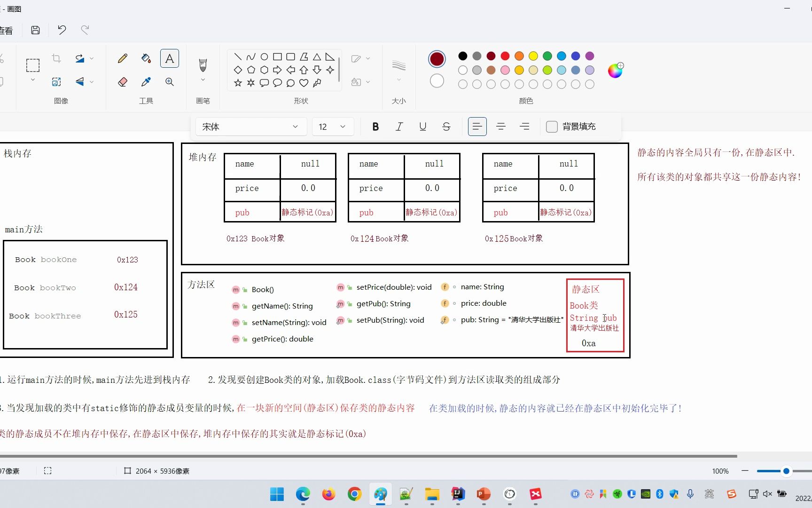The image size is (812, 508).
Task: Open Microsoft Edge from taskbar
Action: [303, 494]
